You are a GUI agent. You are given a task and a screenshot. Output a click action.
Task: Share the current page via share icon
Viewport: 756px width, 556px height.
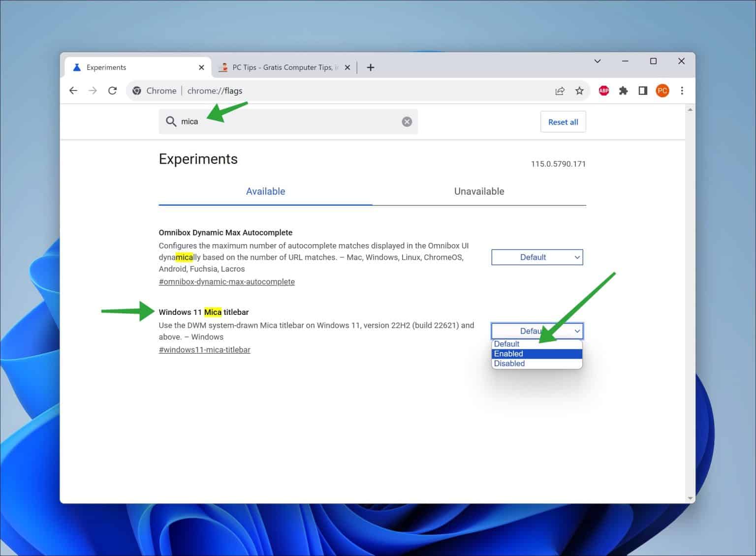(560, 91)
